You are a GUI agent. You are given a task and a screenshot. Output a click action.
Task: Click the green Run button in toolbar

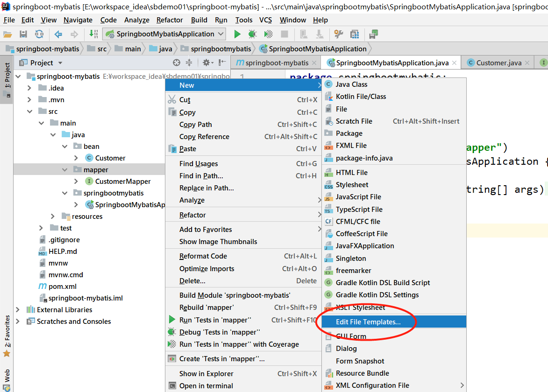click(x=237, y=34)
